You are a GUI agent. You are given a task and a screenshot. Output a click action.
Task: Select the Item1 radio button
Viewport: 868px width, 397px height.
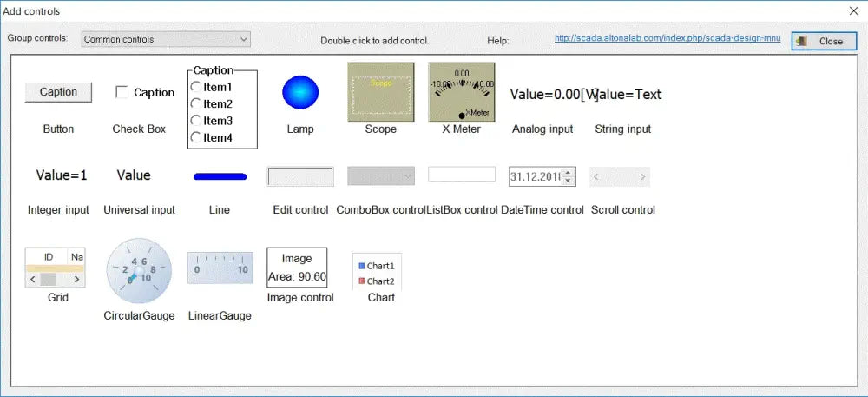click(196, 88)
